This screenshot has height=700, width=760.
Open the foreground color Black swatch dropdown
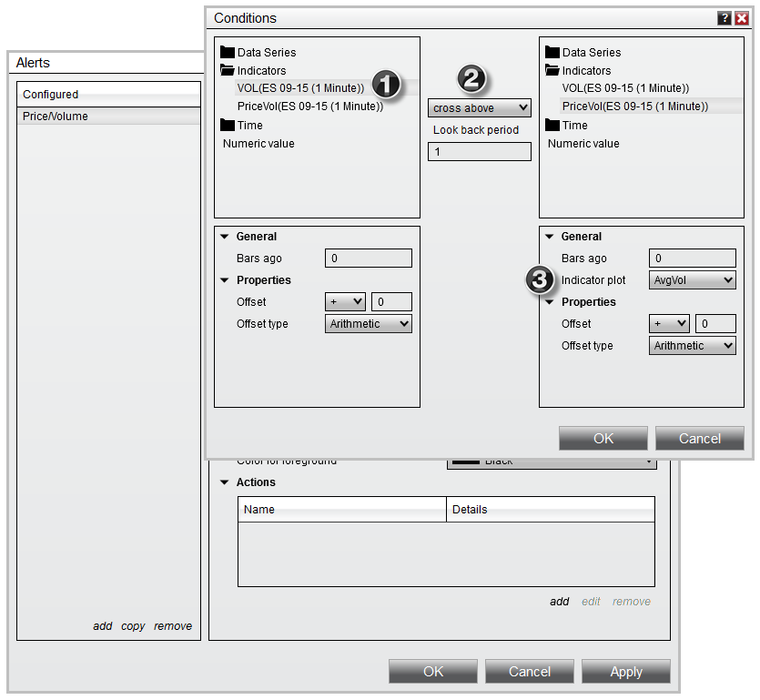coord(552,462)
